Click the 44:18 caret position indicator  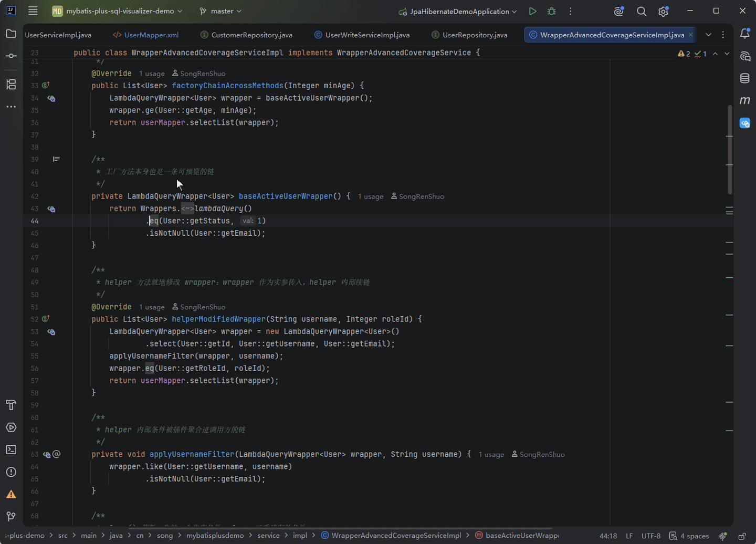click(x=608, y=536)
